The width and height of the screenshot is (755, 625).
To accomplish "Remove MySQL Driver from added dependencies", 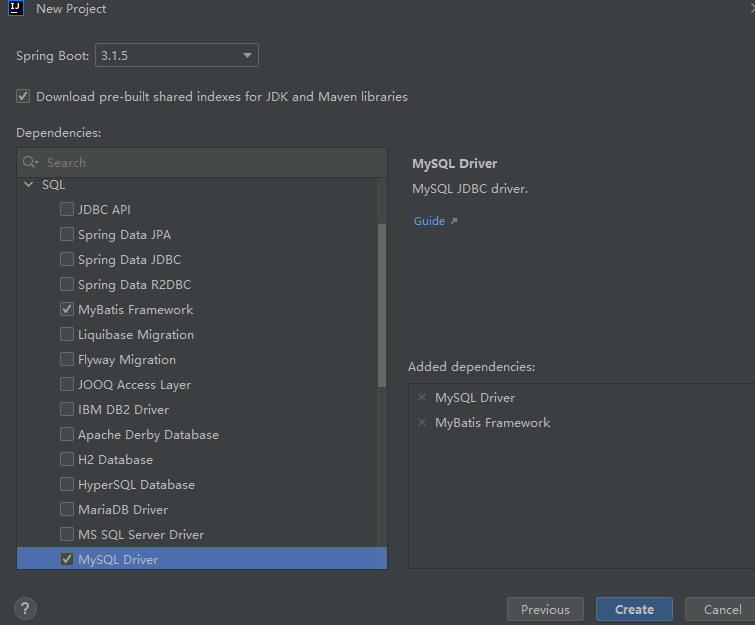I will point(422,397).
